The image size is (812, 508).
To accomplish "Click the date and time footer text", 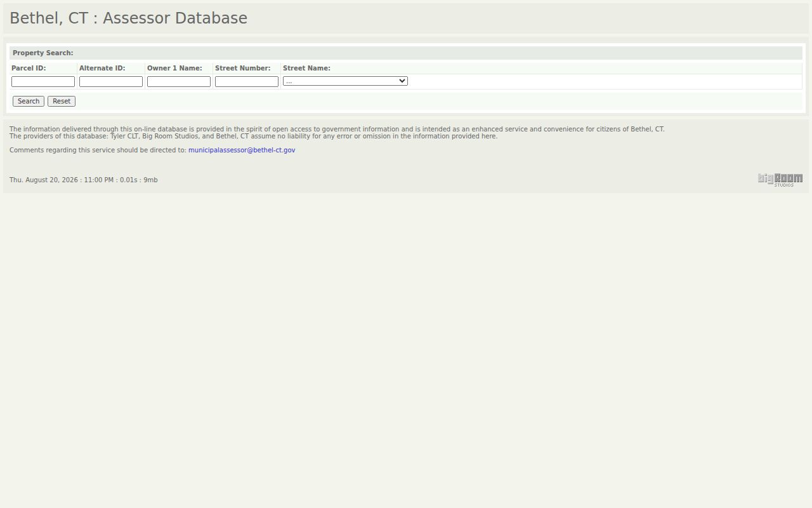I will [84, 180].
